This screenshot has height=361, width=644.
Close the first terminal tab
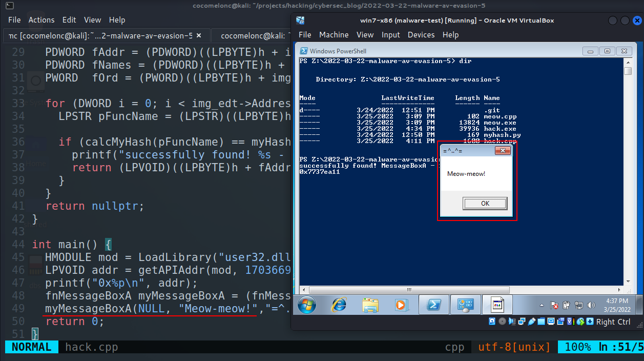tap(199, 36)
